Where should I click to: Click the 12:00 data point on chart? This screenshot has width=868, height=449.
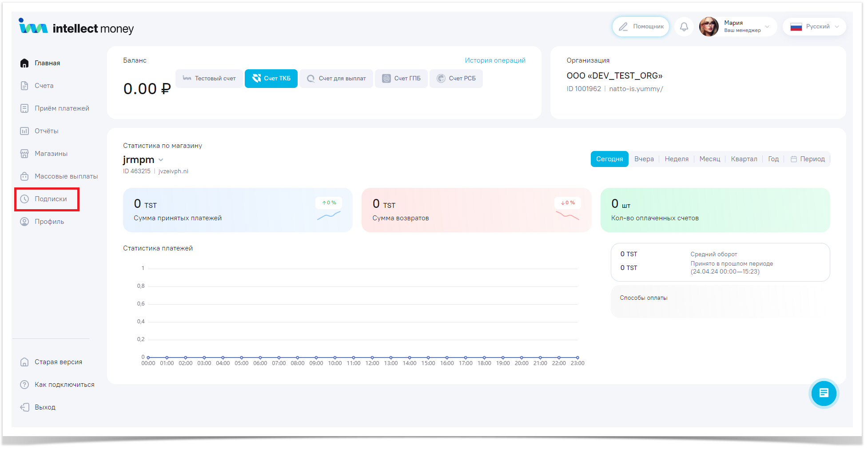pos(372,358)
